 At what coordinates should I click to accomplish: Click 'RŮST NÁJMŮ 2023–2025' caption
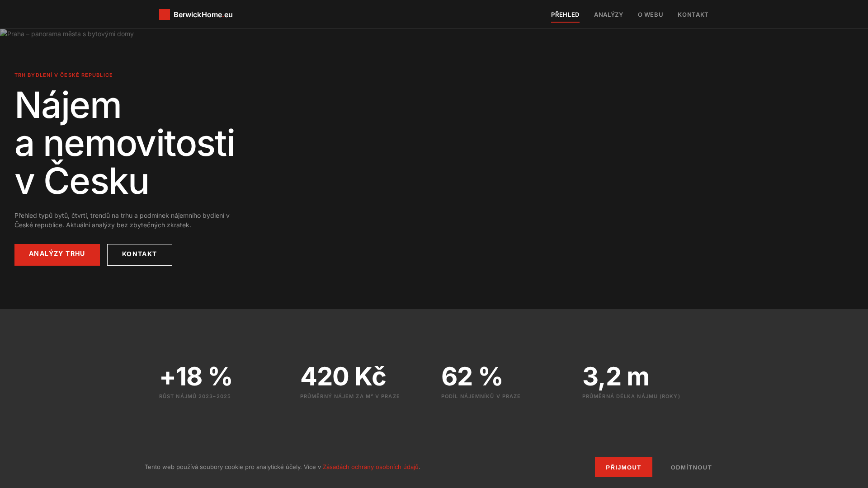pyautogui.click(x=195, y=396)
